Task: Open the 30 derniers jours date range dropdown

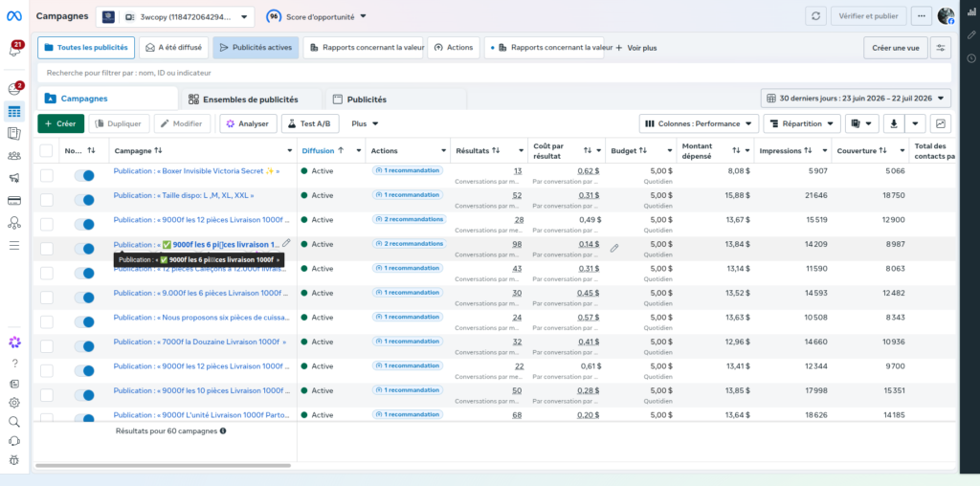Action: pyautogui.click(x=856, y=99)
